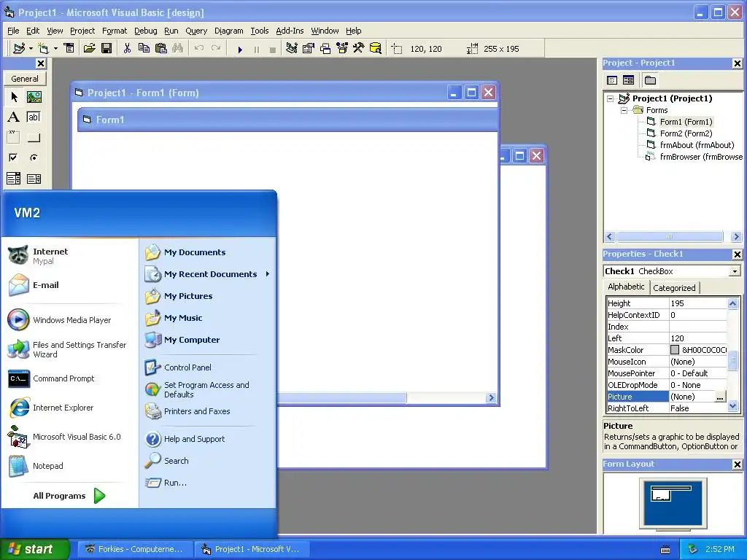Toggle Folders icon in the Project panel
The height and width of the screenshot is (560, 747).
click(650, 80)
